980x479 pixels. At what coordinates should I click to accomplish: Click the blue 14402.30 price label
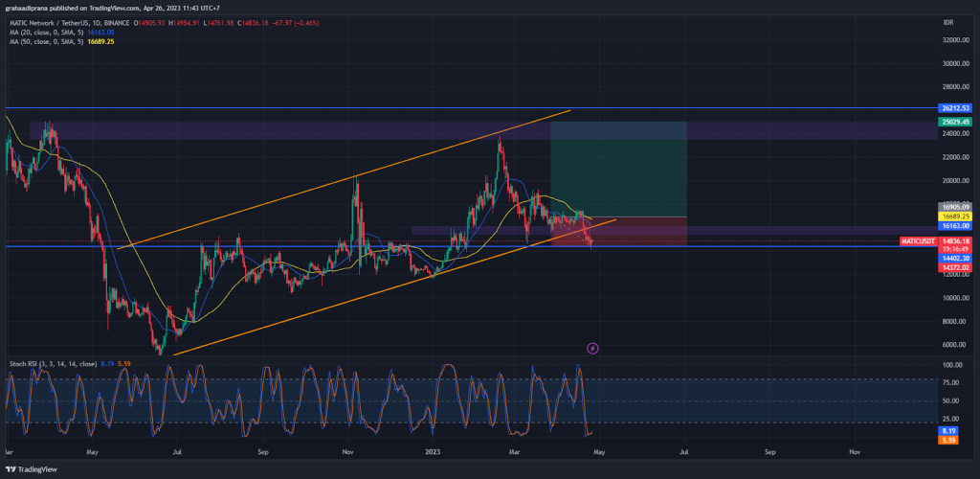(x=954, y=258)
